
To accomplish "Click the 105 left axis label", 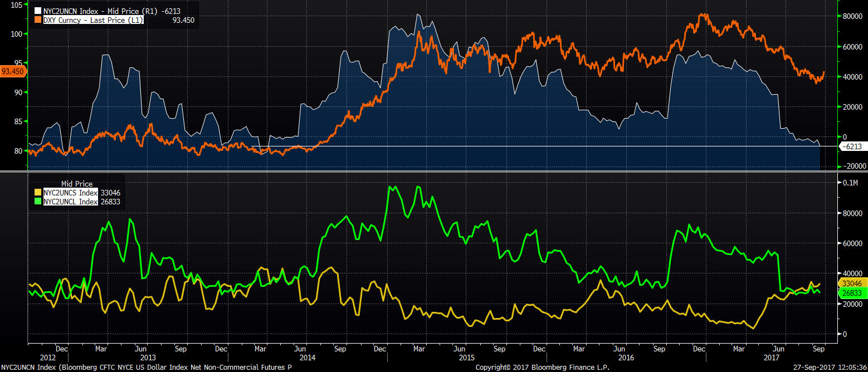I will pos(17,5).
